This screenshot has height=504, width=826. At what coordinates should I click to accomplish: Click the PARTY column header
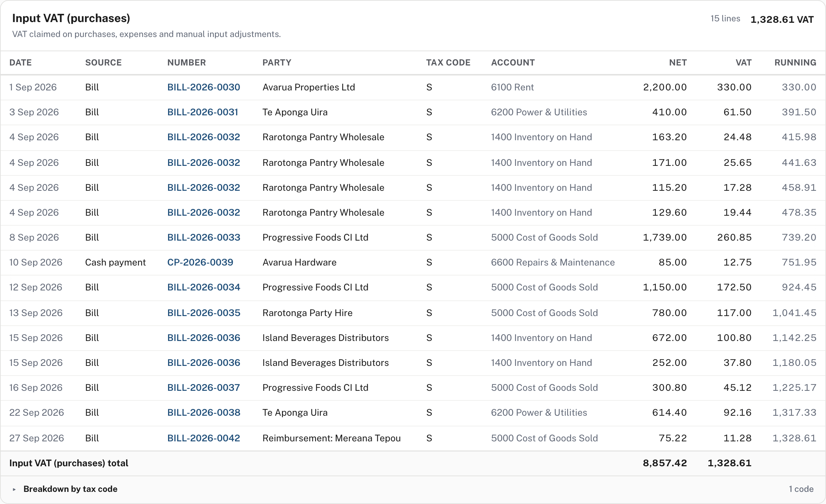point(277,63)
